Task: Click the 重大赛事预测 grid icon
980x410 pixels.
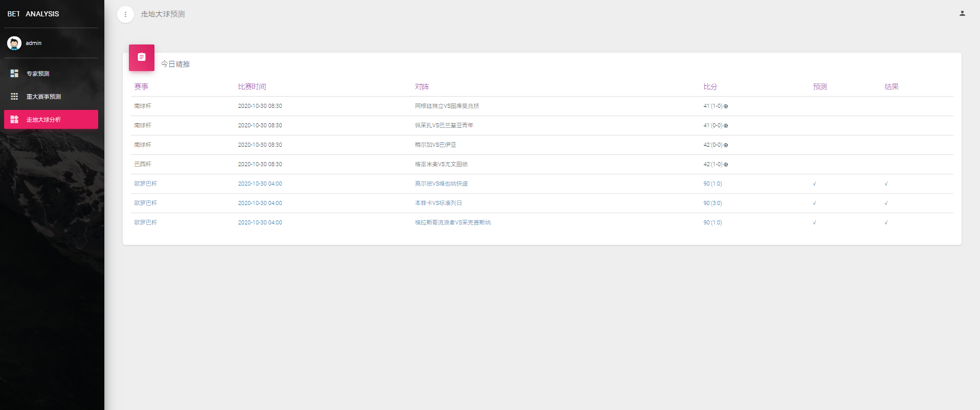Action: pos(14,97)
